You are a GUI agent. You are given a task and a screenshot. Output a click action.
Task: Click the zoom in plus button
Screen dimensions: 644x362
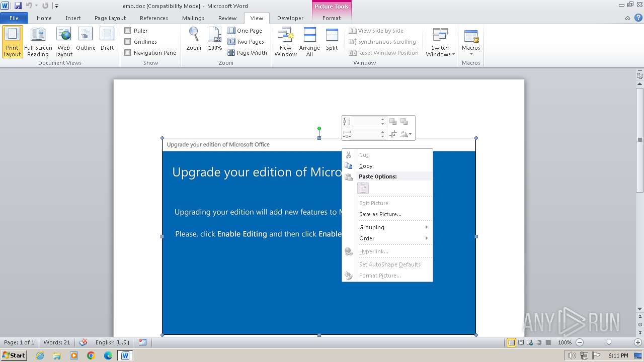638,342
